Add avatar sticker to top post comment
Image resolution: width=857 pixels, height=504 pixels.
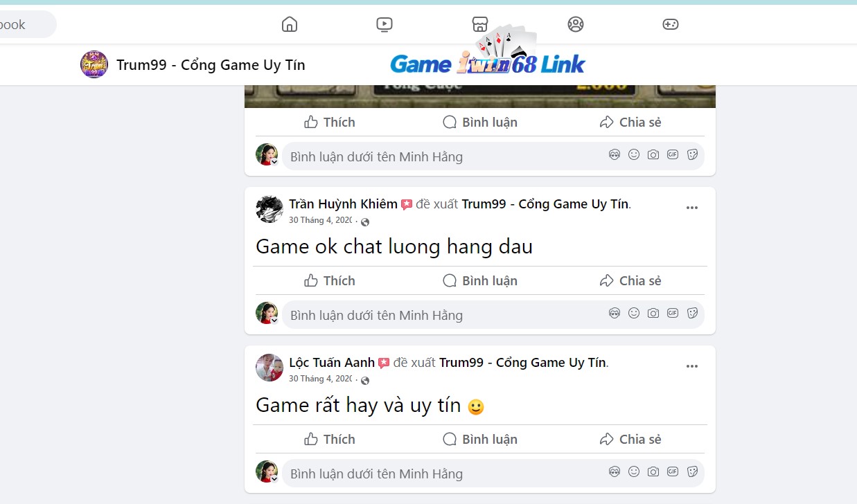tap(615, 155)
